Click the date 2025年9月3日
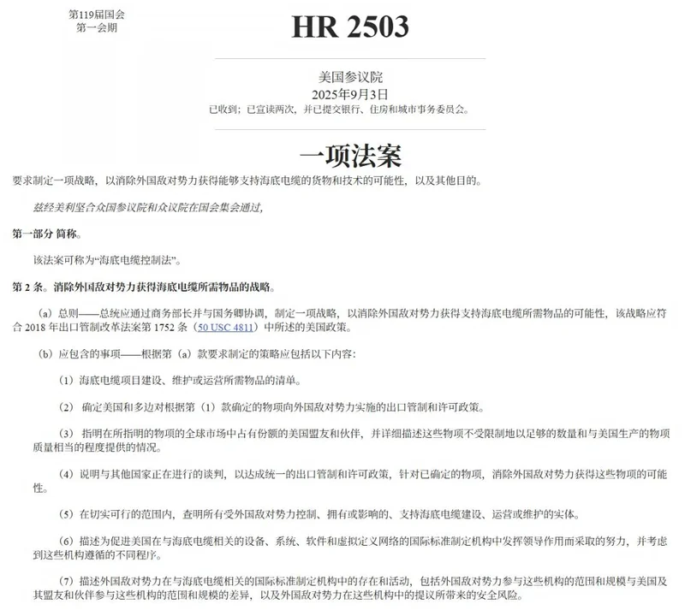The width and height of the screenshot is (685, 616). pos(350,94)
